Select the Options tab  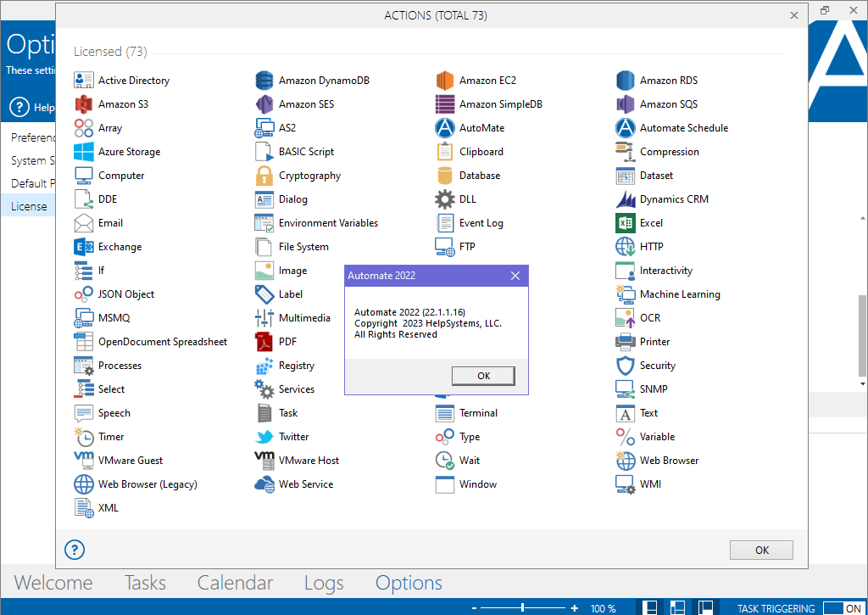pyautogui.click(x=409, y=583)
